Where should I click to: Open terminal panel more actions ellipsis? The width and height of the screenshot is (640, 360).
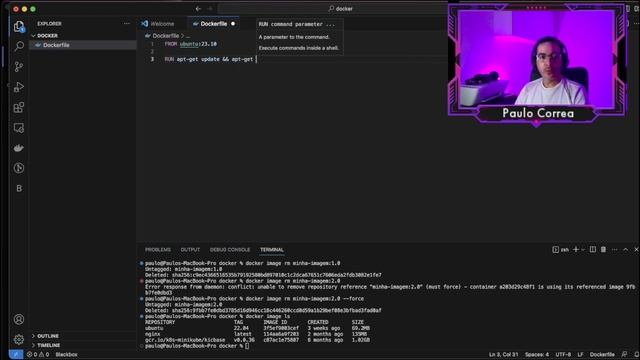(614, 249)
